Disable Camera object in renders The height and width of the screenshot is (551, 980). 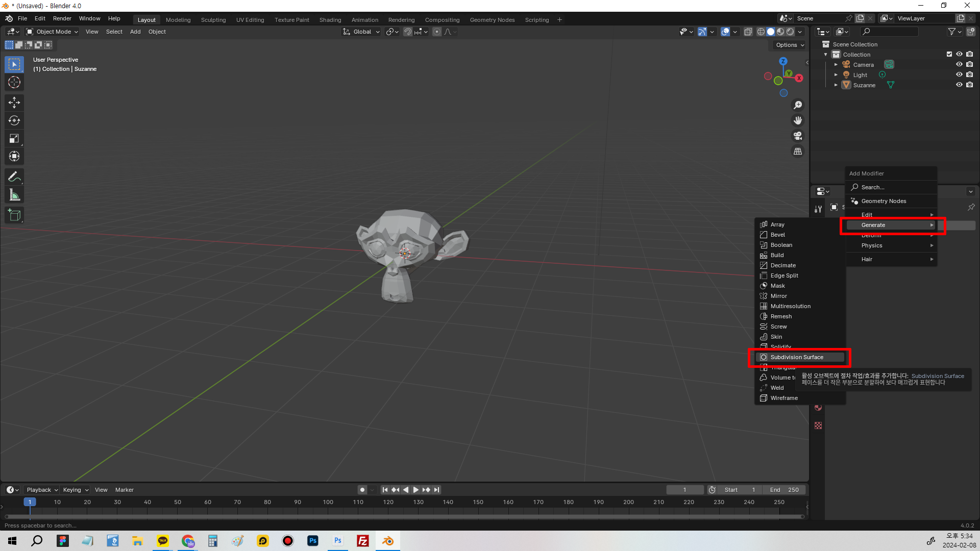click(969, 65)
